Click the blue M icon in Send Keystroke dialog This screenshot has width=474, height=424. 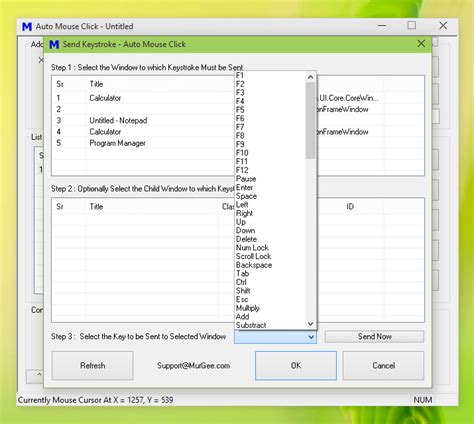[x=54, y=44]
